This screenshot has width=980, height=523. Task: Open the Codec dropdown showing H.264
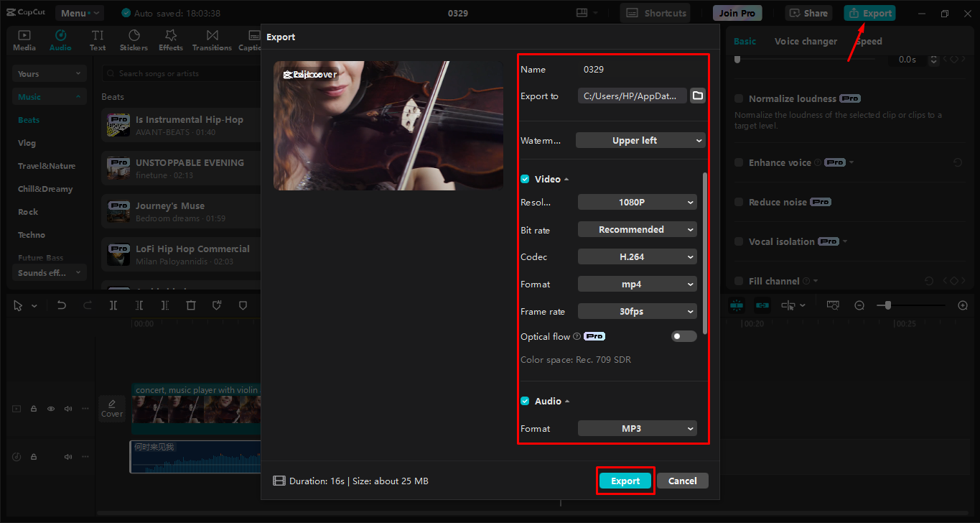638,256
